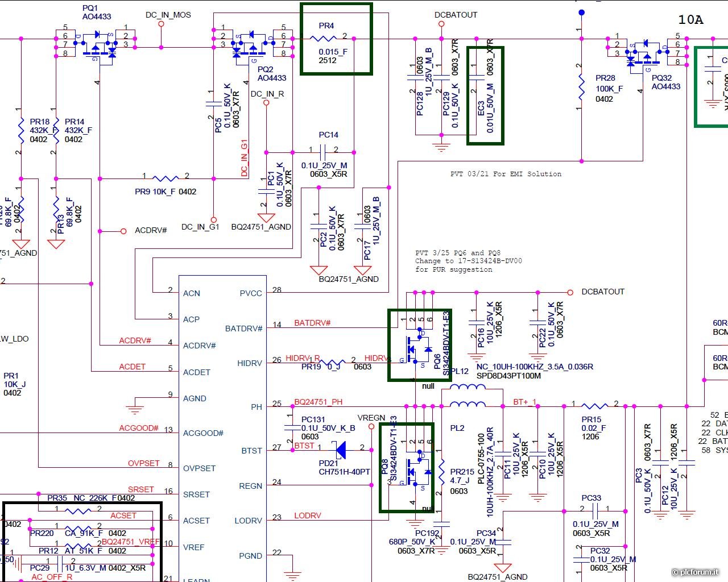Select the 'VREGN' net label
Screen dimensions: 728x582
pyautogui.click(x=371, y=418)
